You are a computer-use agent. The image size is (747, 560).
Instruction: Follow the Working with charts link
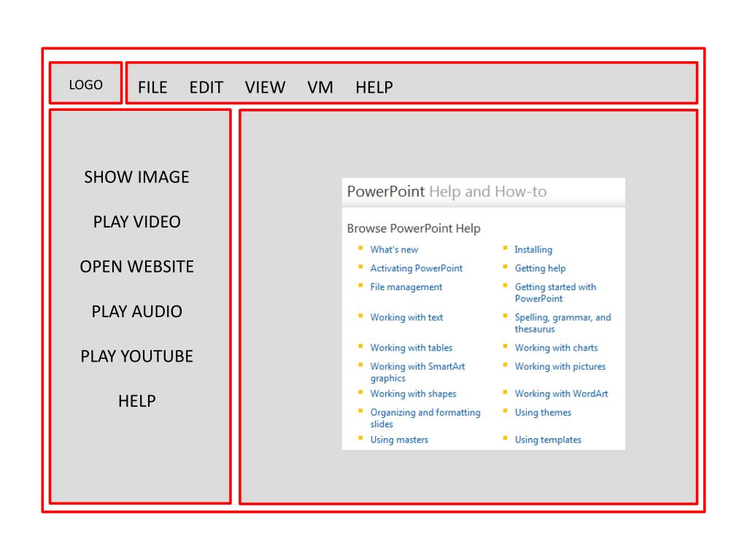[556, 348]
